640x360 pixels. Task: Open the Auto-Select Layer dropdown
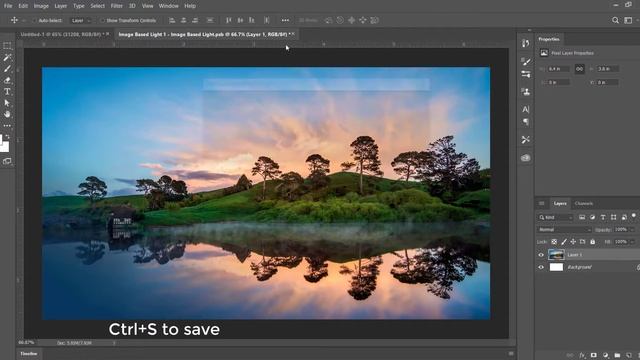tap(81, 20)
